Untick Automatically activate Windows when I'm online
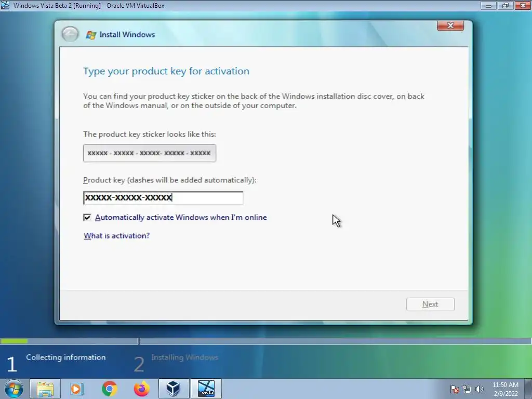 click(x=87, y=218)
